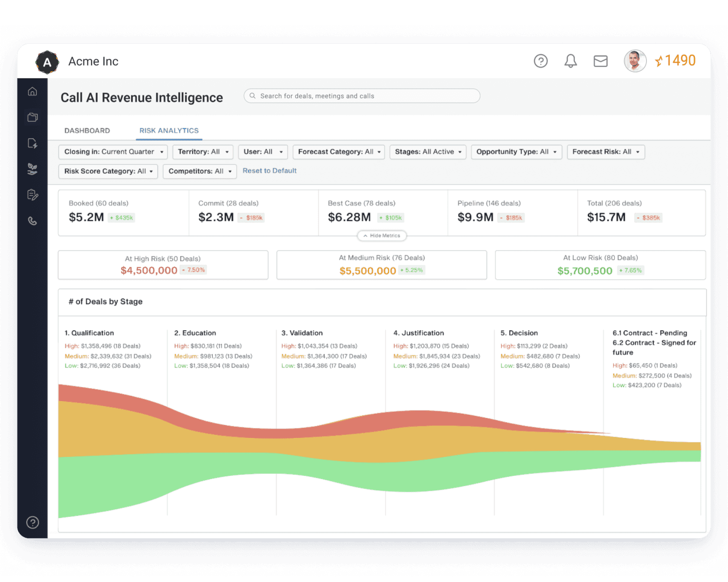This screenshot has width=728, height=582.
Task: Switch to the Dashboard tab
Action: 87,130
